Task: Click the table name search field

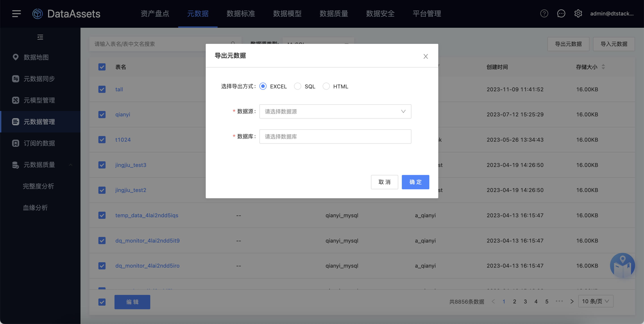Action: pos(165,44)
